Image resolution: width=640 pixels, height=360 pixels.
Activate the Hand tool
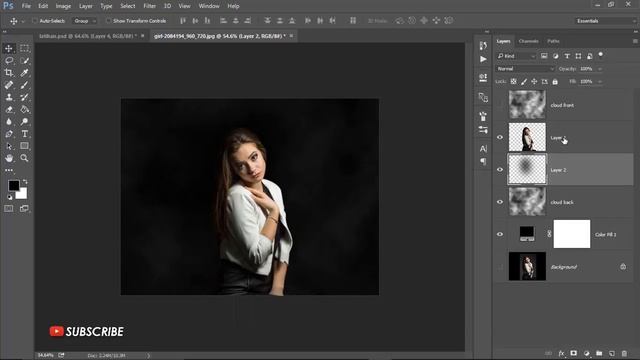[x=9, y=158]
